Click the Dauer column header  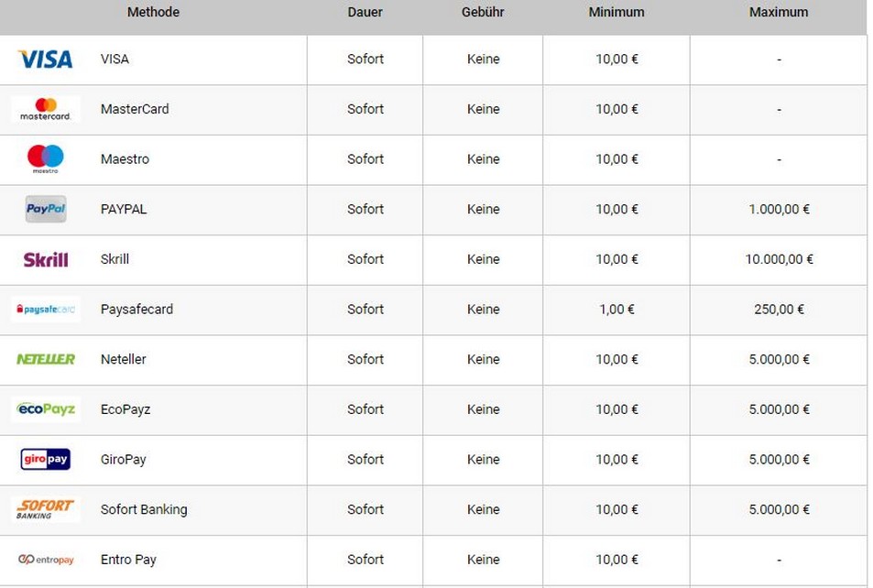point(366,12)
